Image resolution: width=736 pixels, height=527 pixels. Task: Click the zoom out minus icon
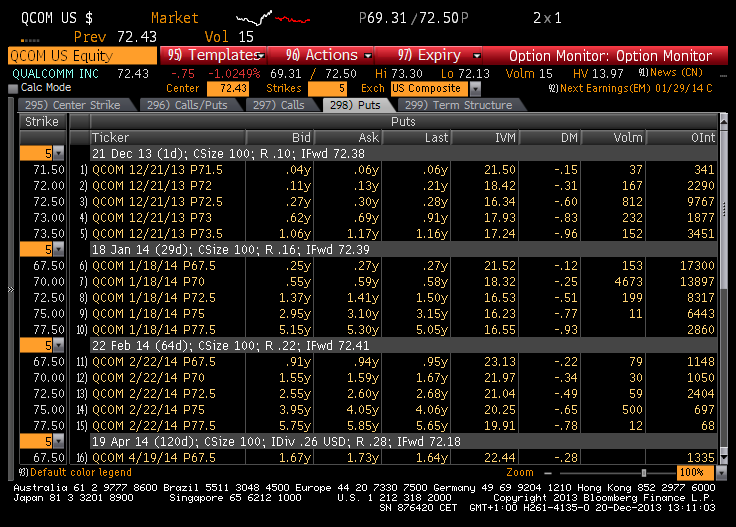(x=548, y=473)
